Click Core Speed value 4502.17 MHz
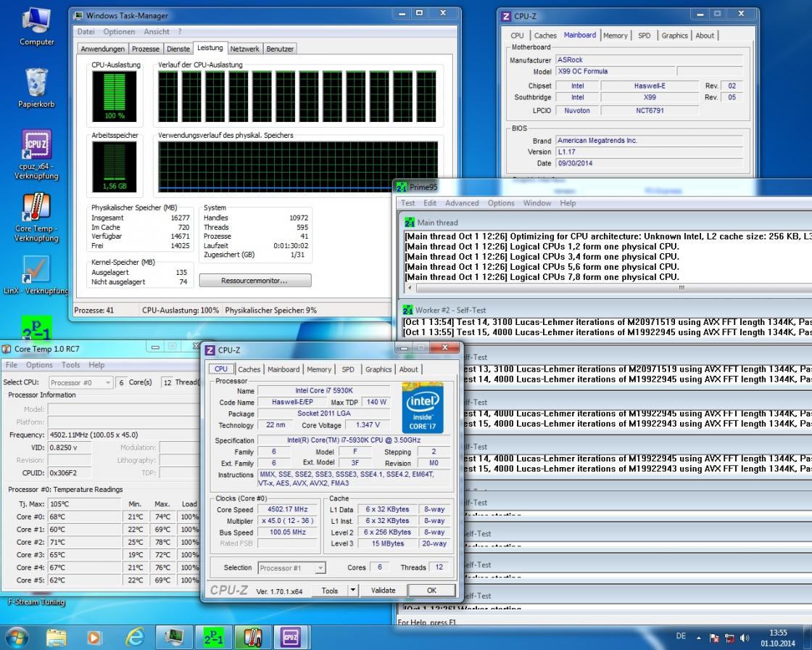The height and width of the screenshot is (650, 812). (287, 509)
